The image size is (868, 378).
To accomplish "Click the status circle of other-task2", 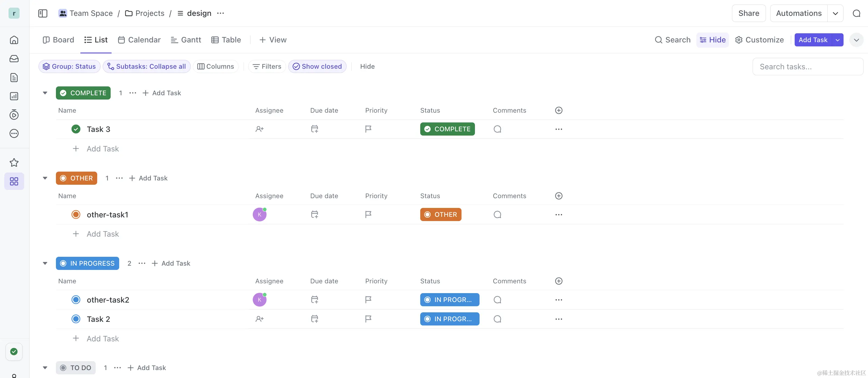I will [x=76, y=300].
